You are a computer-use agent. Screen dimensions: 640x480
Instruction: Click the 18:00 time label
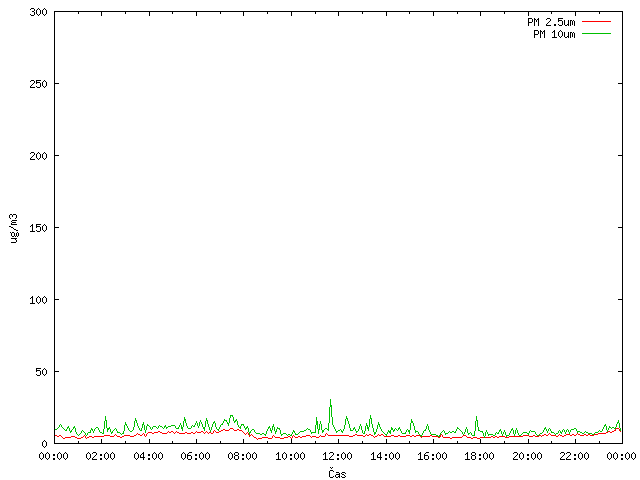pyautogui.click(x=480, y=456)
